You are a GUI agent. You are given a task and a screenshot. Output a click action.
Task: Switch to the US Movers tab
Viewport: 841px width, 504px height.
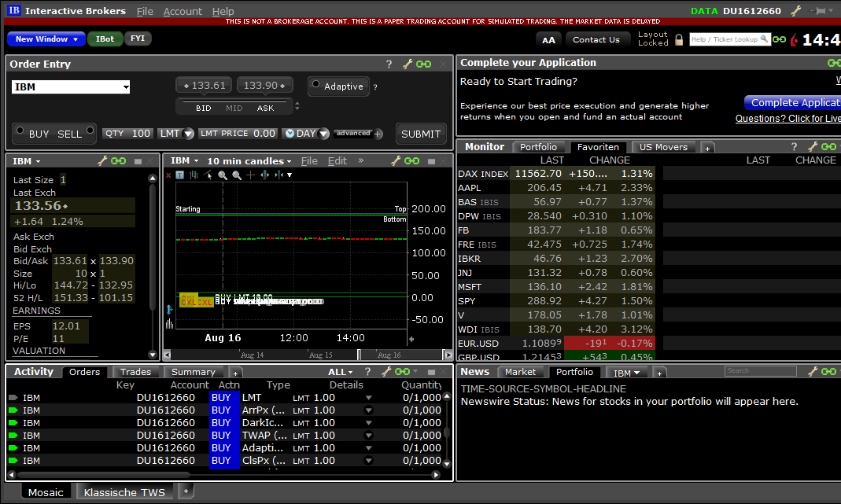click(663, 147)
